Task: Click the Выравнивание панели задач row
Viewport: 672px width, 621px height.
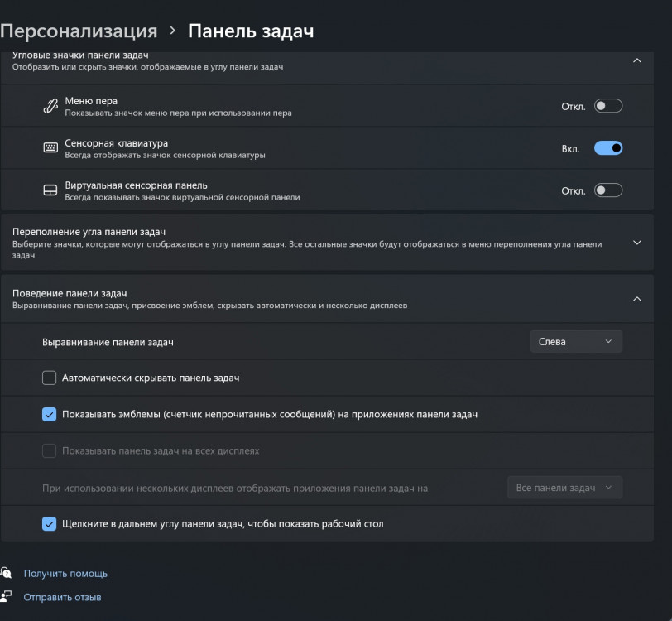Action: point(248,342)
